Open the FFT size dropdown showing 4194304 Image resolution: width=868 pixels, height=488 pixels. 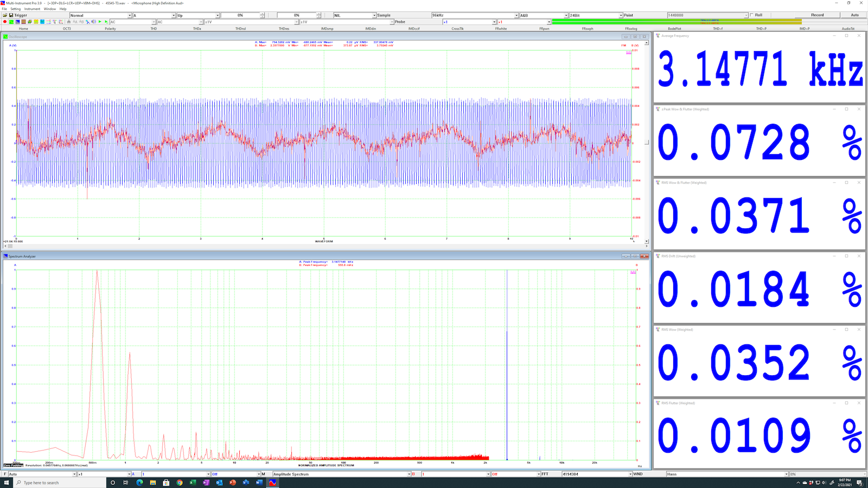[x=597, y=474]
